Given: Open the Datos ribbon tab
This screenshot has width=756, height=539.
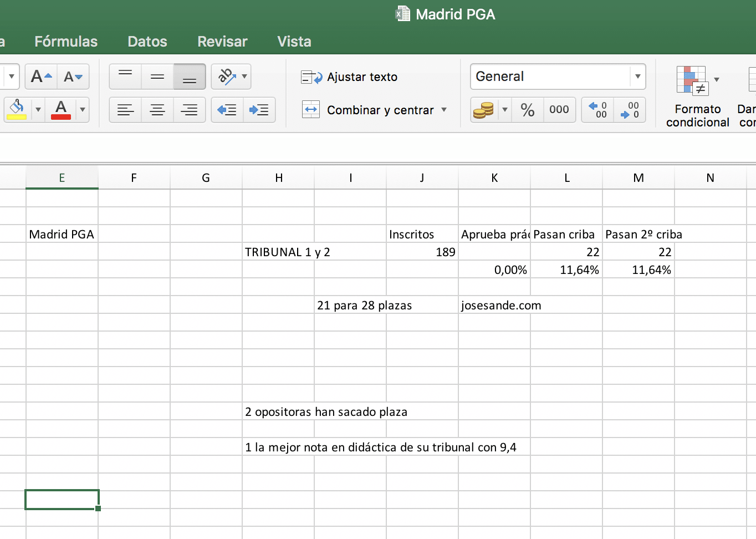Looking at the screenshot, I should (x=147, y=42).
